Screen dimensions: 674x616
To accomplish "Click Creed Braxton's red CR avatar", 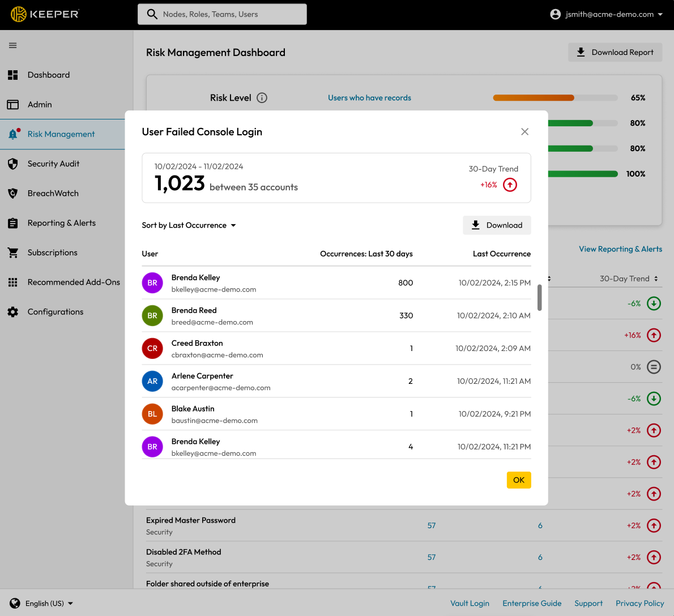I will [152, 349].
